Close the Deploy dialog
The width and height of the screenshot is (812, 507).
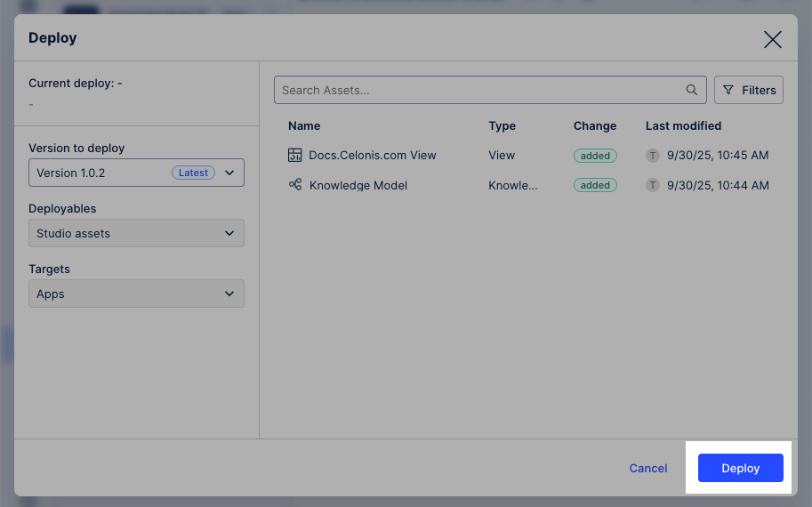[x=772, y=39]
